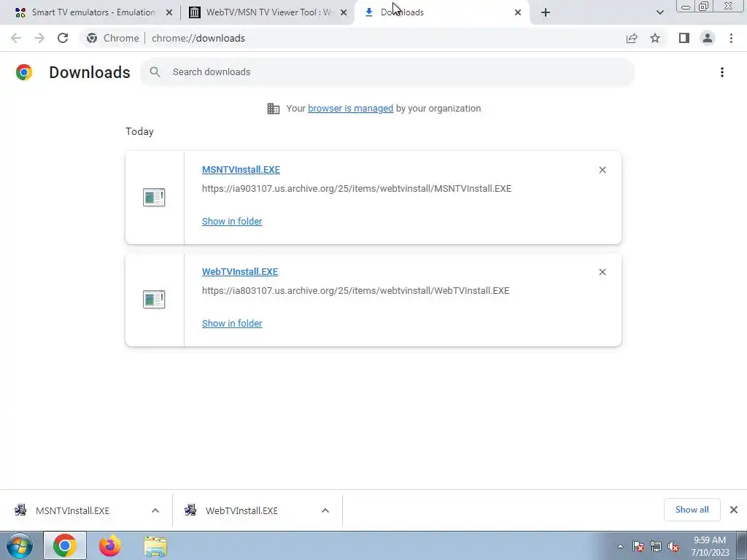The width and height of the screenshot is (747, 560).
Task: Show MSNTVInstall.EXE in folder
Action: tap(232, 222)
